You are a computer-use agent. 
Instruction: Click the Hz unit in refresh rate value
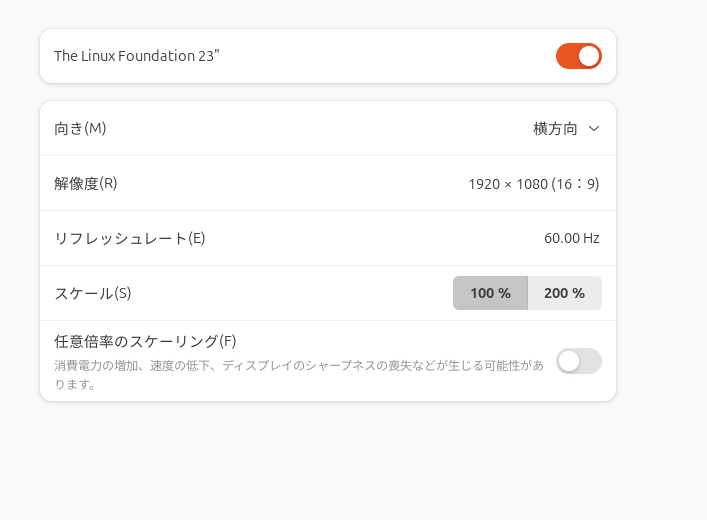pos(591,238)
